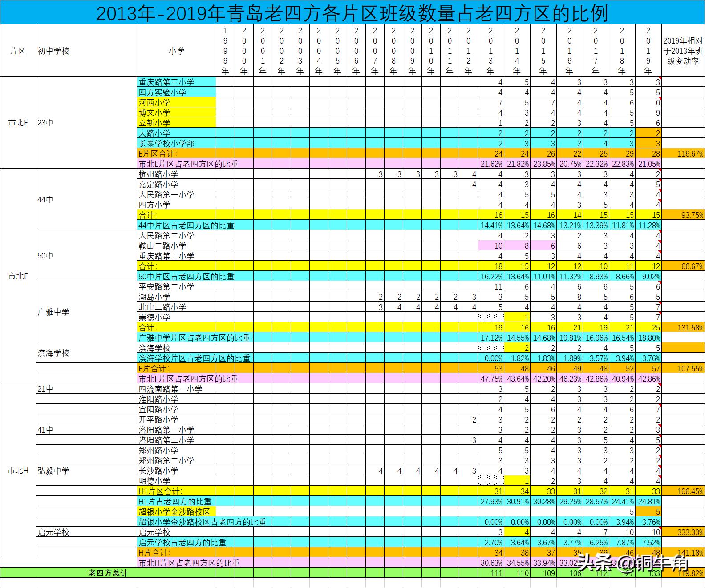Click the title "2013年-2019年青岛老四方各片区班级数量占老四方区的比例"
This screenshot has width=705, height=588.
click(x=352, y=13)
